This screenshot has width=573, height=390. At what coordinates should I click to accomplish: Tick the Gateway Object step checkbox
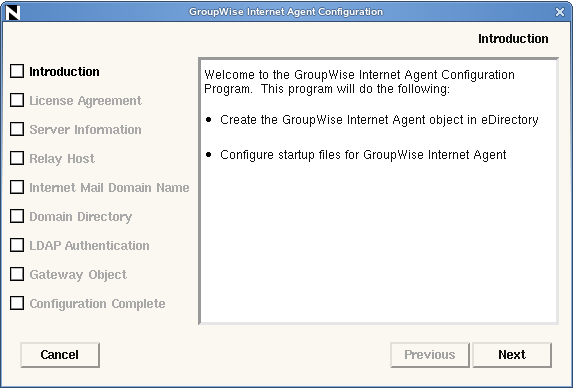17,274
